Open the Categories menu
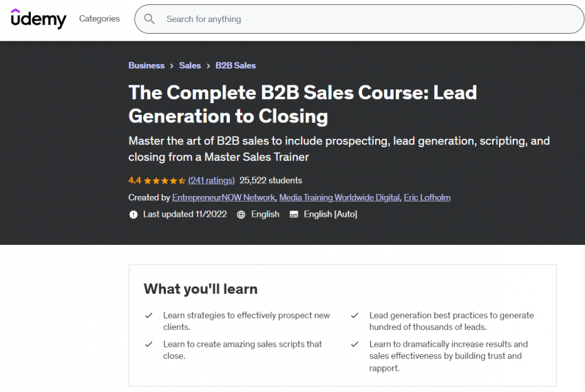The width and height of the screenshot is (585, 392). pos(99,19)
